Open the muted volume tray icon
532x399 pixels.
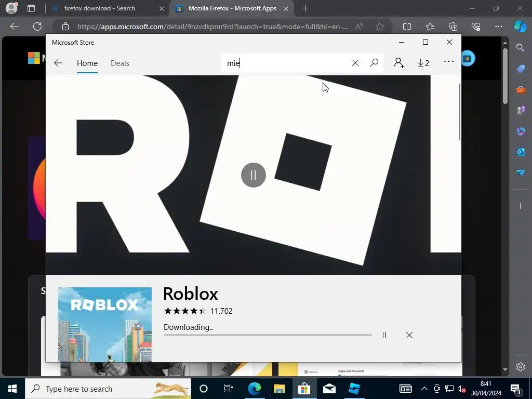461,389
